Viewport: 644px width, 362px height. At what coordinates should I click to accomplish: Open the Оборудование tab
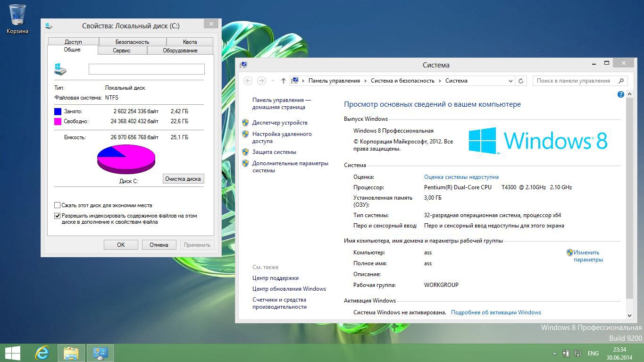click(180, 51)
